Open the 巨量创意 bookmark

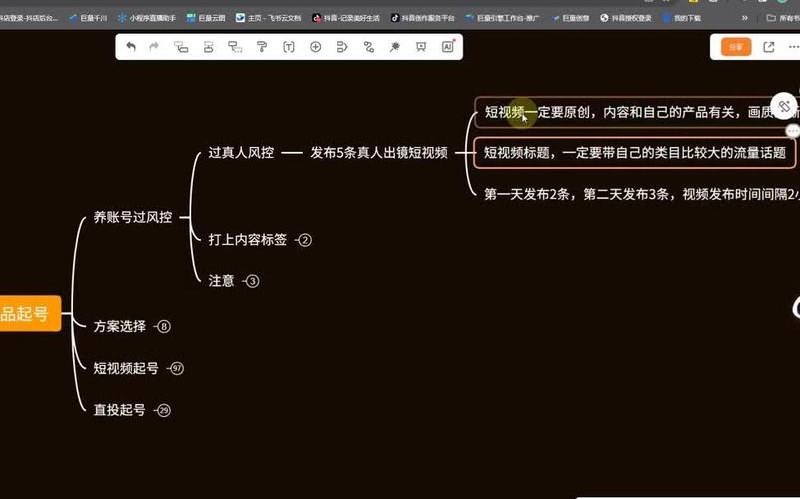pyautogui.click(x=571, y=18)
